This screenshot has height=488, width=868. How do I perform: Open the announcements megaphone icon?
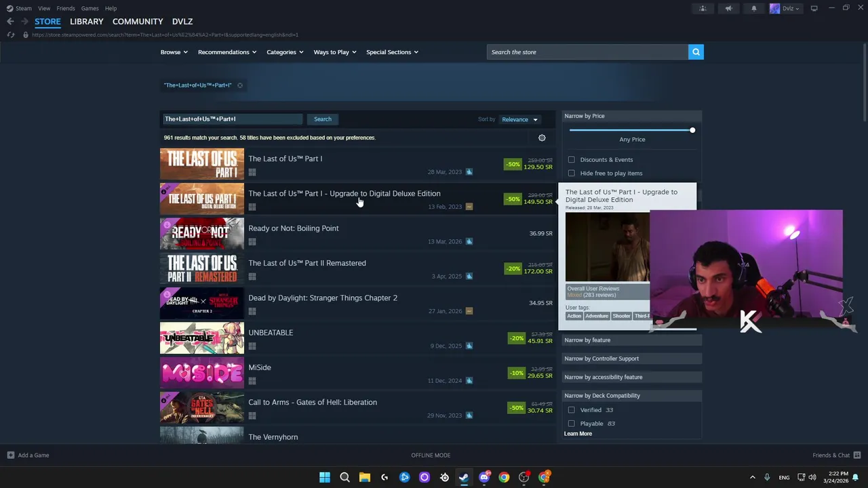tap(728, 8)
